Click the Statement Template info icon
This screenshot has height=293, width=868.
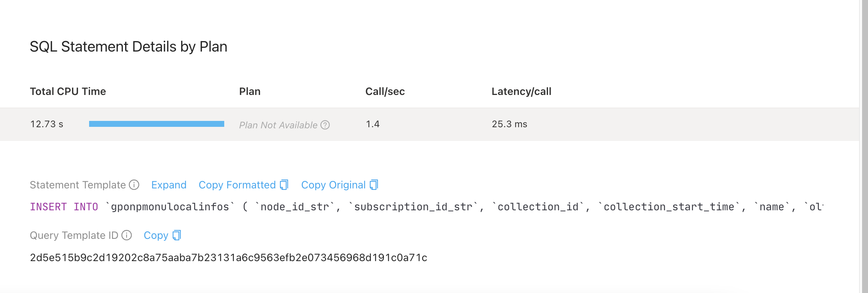pos(134,185)
